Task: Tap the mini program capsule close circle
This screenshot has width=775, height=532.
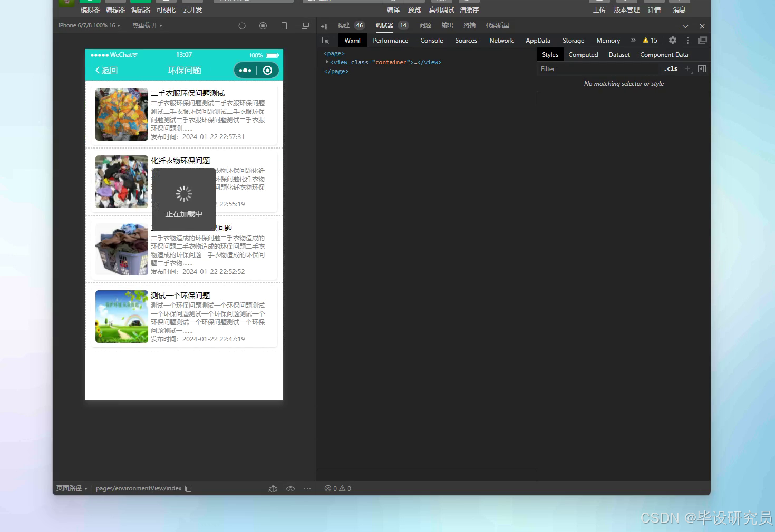Action: point(267,70)
